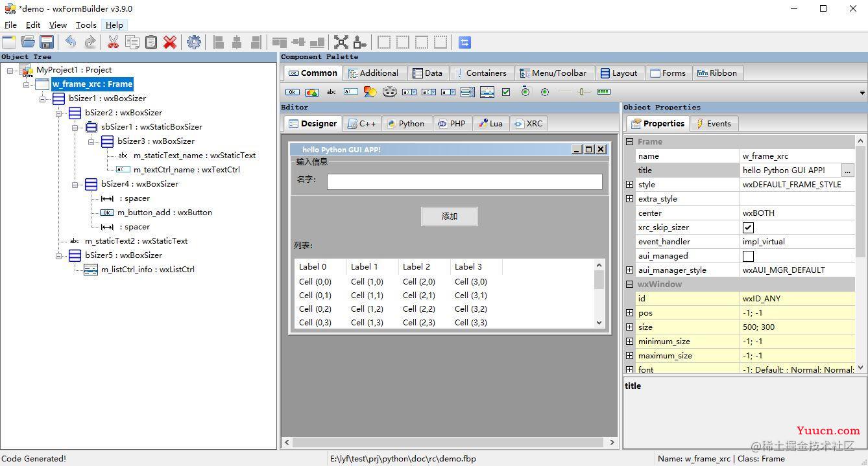Copy the selected object
The height and width of the screenshot is (466, 868).
[x=132, y=42]
